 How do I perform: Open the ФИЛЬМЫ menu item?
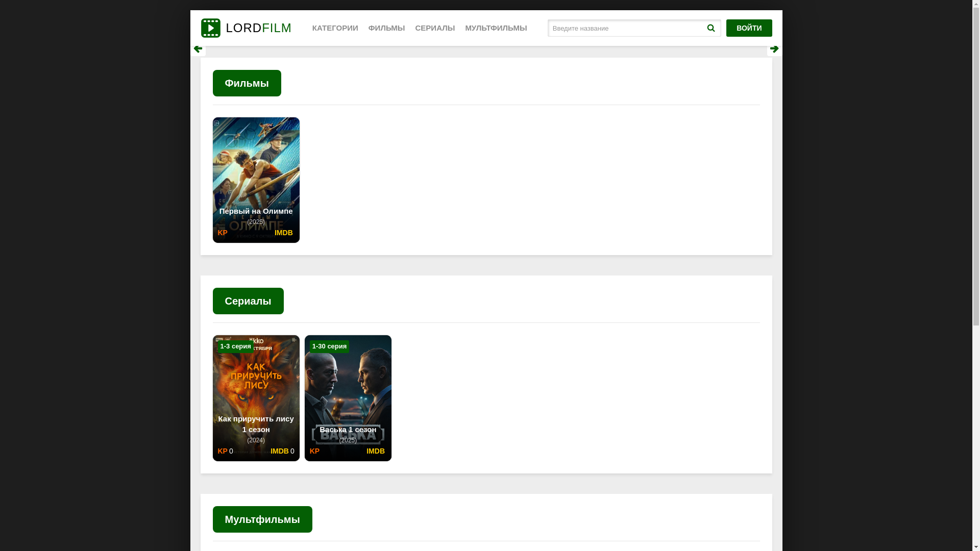pyautogui.click(x=386, y=28)
